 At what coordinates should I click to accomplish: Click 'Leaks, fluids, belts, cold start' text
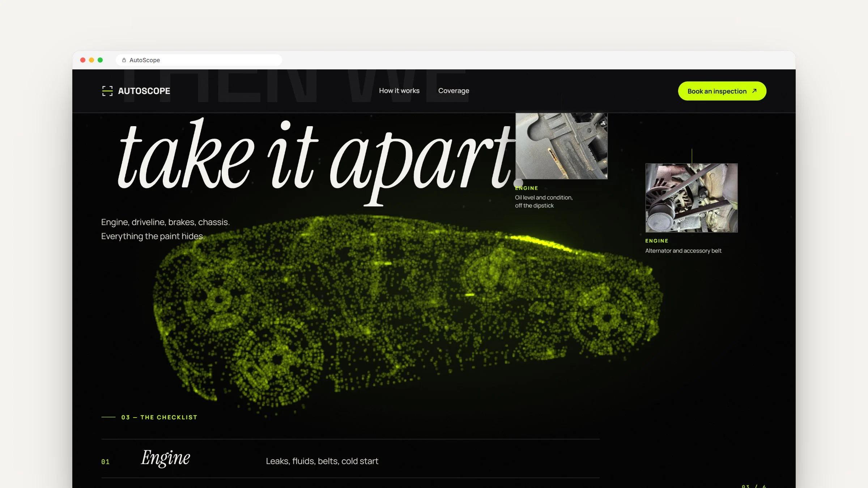pos(322,461)
